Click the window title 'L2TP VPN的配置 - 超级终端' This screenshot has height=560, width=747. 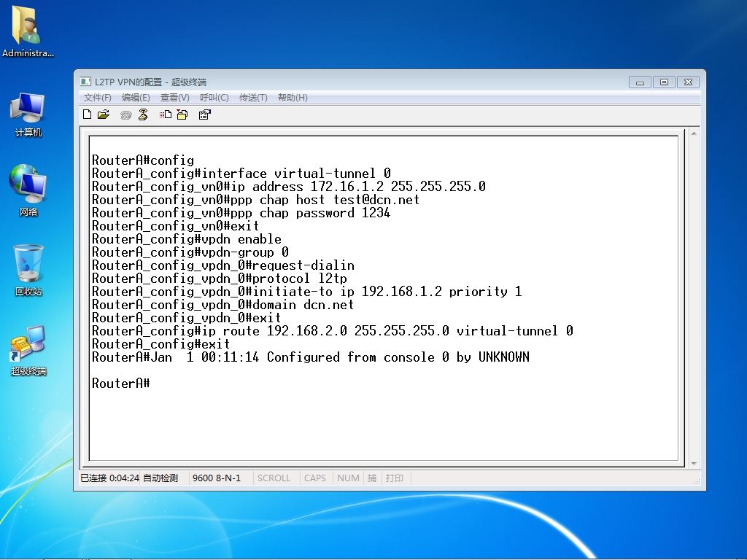point(150,82)
